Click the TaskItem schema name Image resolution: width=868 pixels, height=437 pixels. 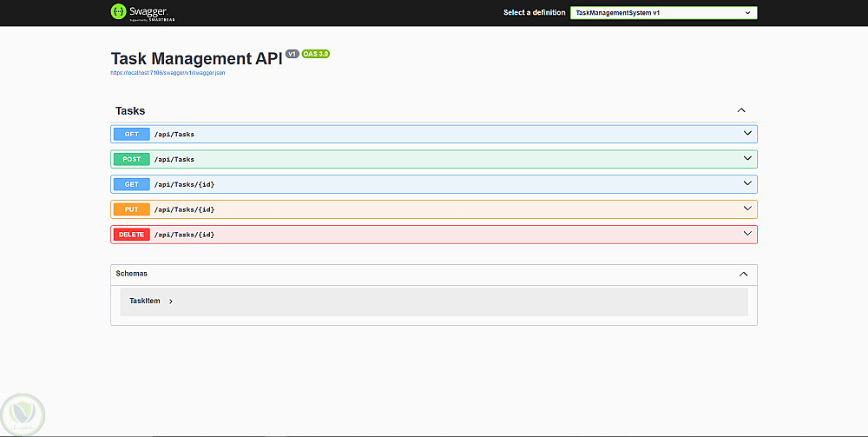click(144, 301)
